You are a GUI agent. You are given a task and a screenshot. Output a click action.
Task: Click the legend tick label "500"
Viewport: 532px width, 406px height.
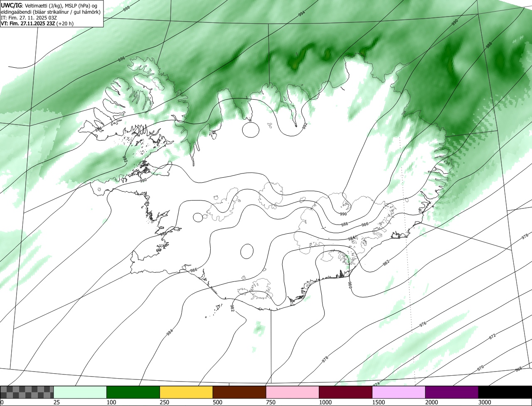pyautogui.click(x=218, y=402)
